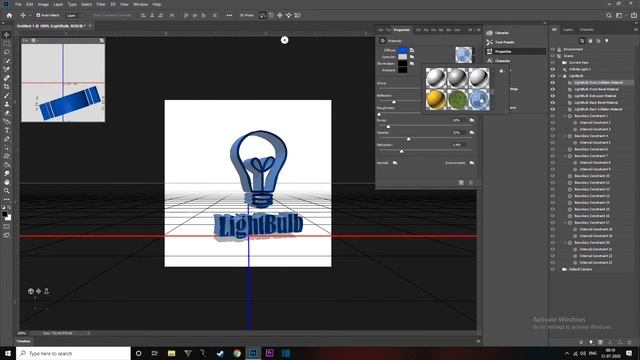The image size is (640, 360).
Task: Select the Zoom tool in toolbox
Action: [7, 191]
